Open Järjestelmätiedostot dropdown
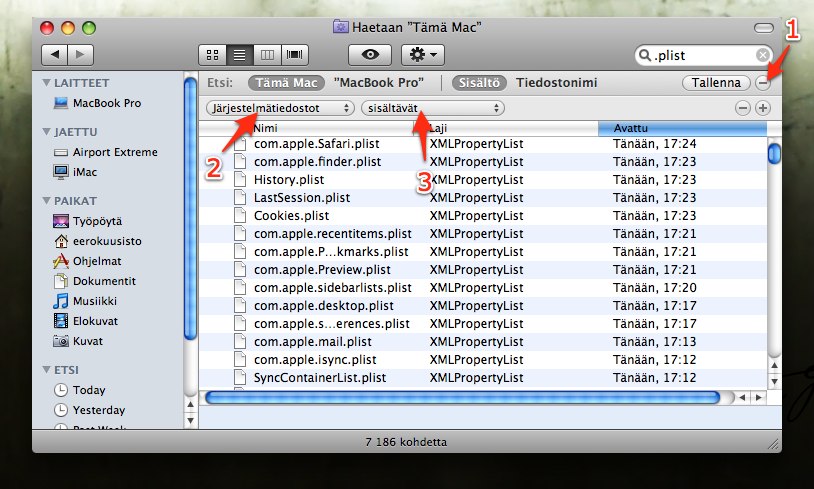The height and width of the screenshot is (489, 814). tap(280, 107)
